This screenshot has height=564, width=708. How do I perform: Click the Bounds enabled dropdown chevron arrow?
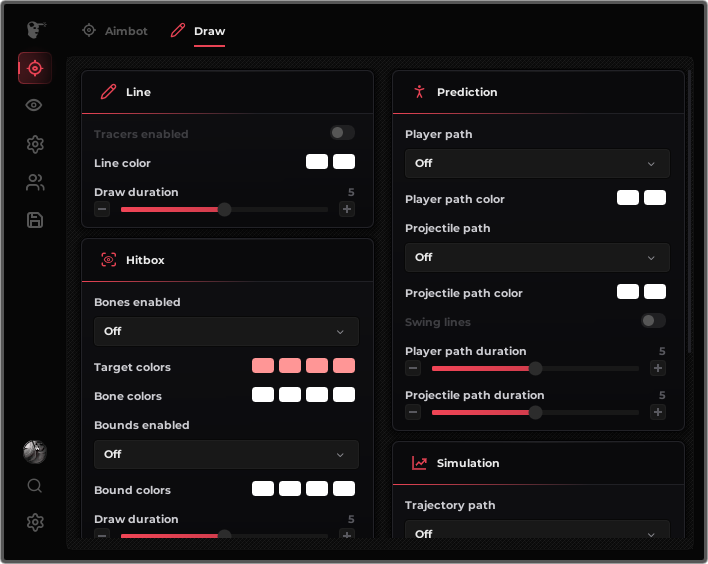[340, 455]
